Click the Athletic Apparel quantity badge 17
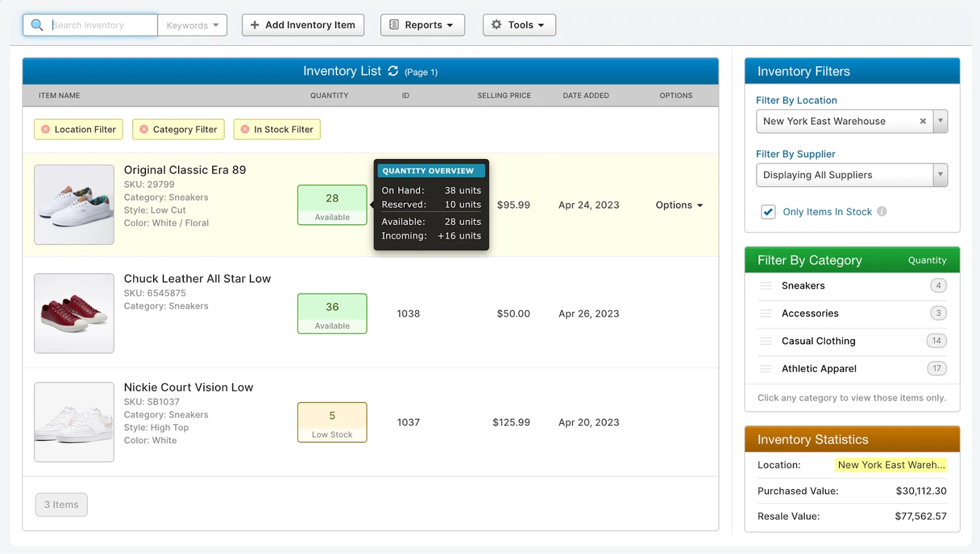The image size is (980, 554). [937, 369]
